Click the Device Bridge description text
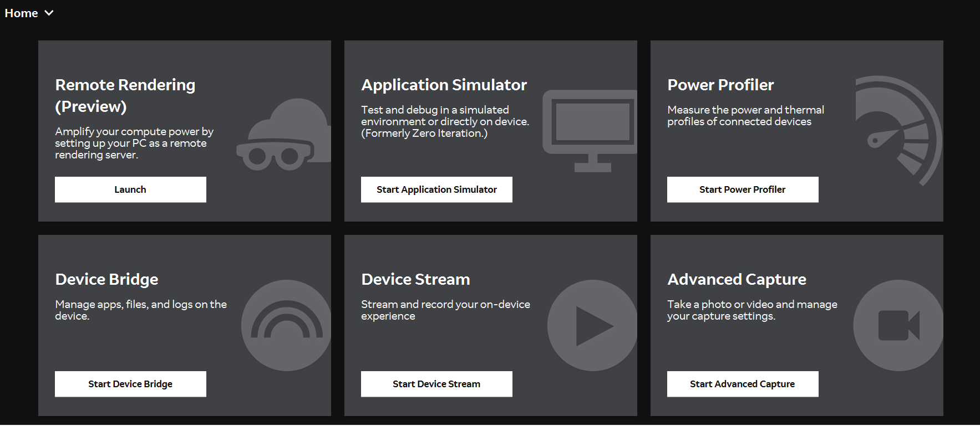 (x=141, y=310)
